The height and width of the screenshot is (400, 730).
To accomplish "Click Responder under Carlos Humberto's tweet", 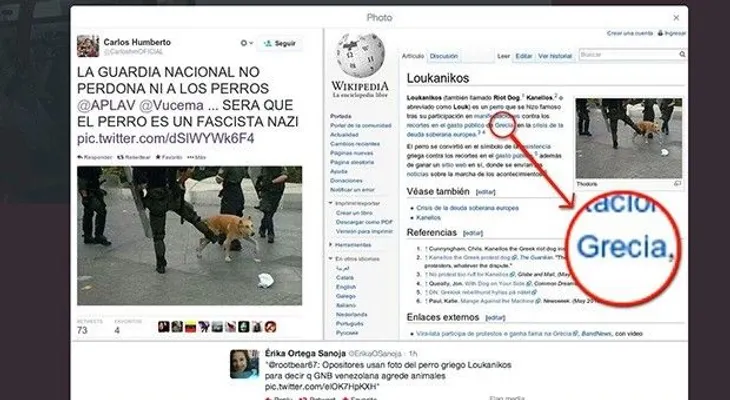I will point(95,157).
